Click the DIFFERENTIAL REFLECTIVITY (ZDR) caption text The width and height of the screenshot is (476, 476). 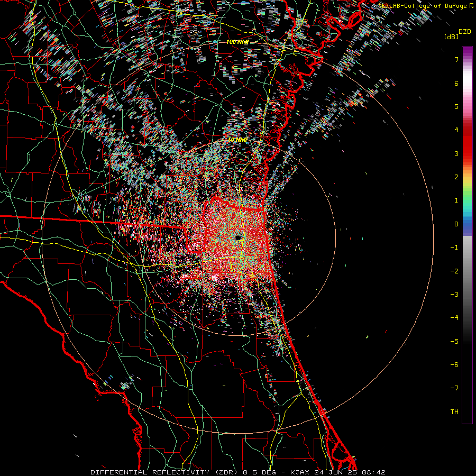tap(165, 472)
